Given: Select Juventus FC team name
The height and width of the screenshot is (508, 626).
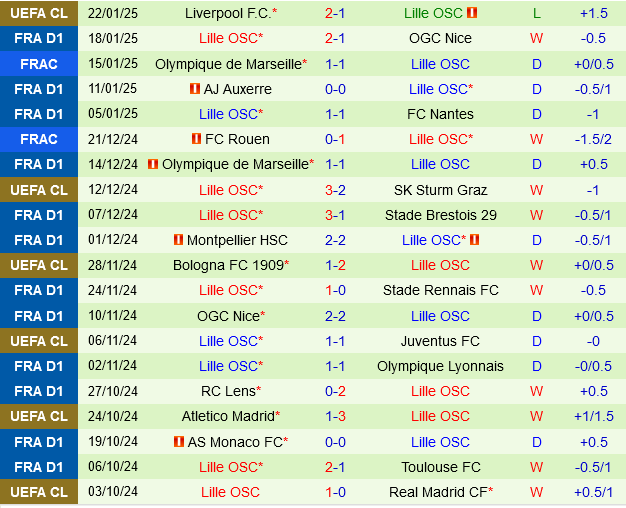Looking at the screenshot, I should point(440,341).
